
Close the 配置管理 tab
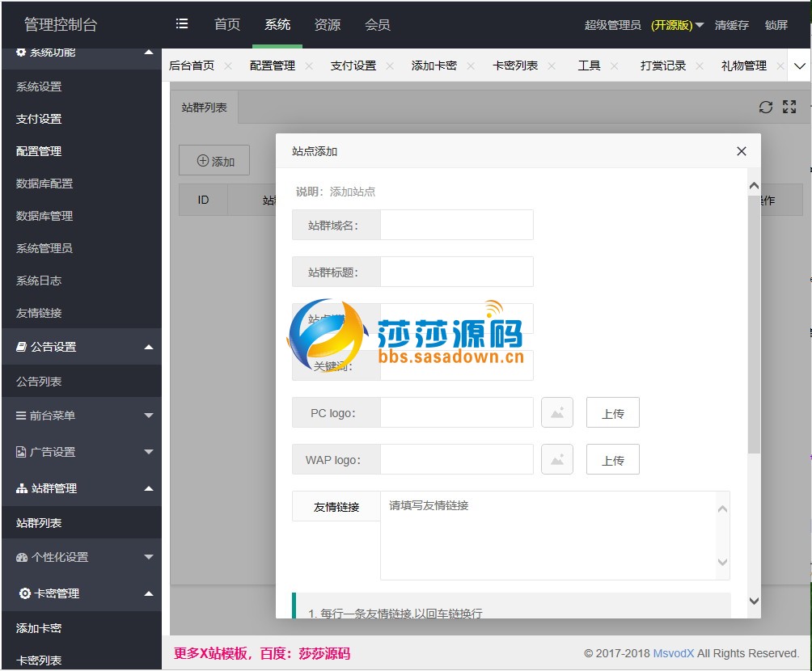click(x=309, y=65)
